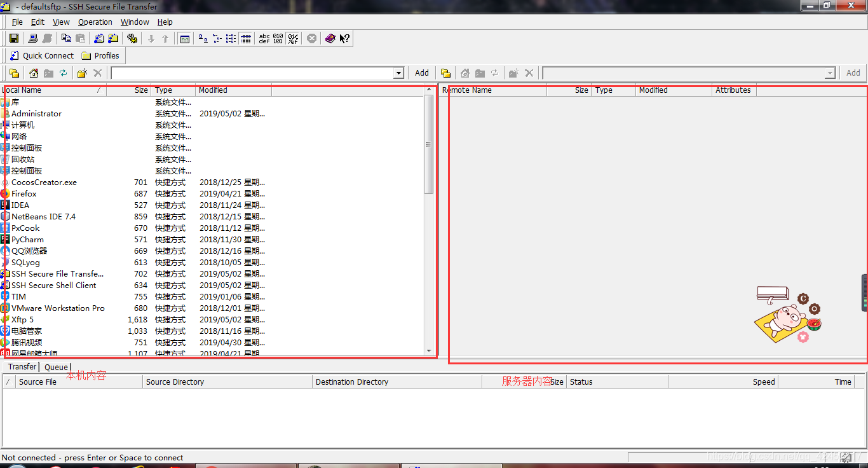Click the Connect computer icon in toolbar

[33, 39]
